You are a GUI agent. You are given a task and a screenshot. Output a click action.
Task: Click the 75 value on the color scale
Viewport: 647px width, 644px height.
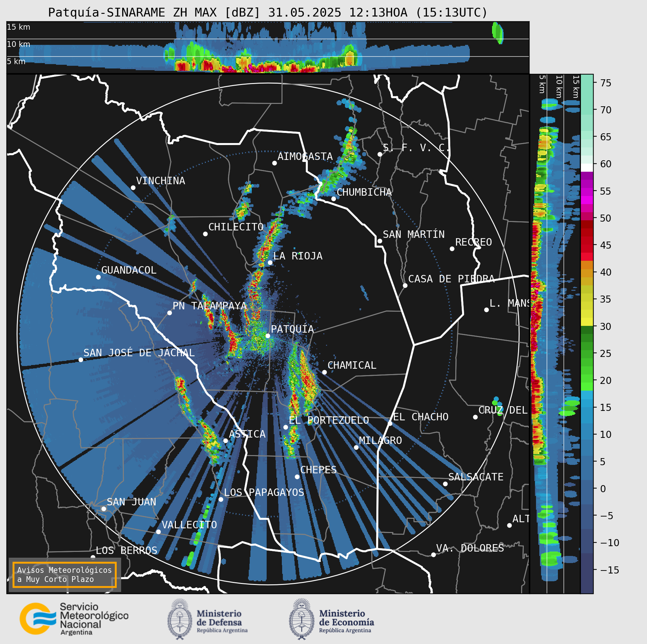coord(606,83)
